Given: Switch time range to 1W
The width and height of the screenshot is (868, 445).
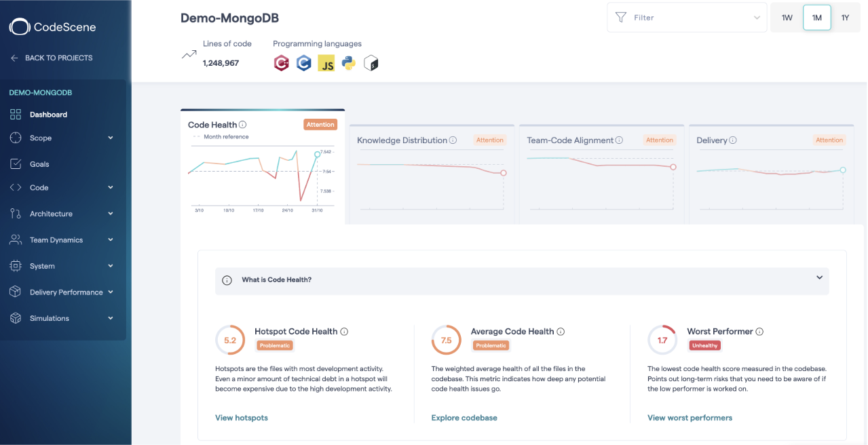Looking at the screenshot, I should pos(787,17).
